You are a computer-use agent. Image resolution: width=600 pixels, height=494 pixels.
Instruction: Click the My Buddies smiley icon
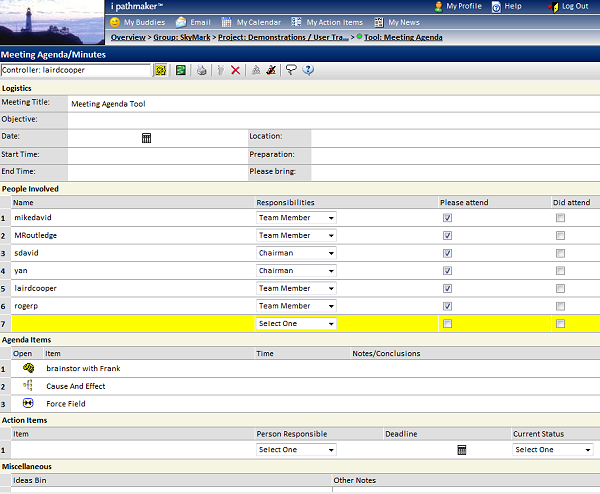tap(115, 22)
